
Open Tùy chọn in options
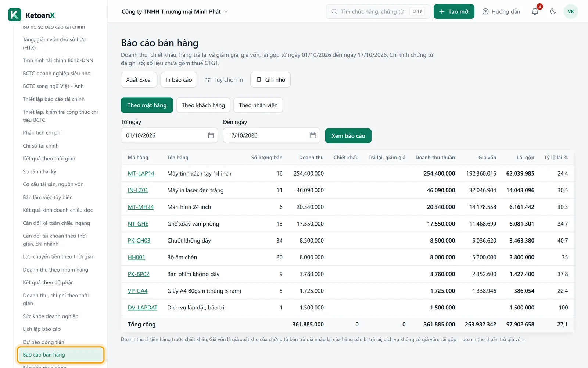(x=224, y=80)
